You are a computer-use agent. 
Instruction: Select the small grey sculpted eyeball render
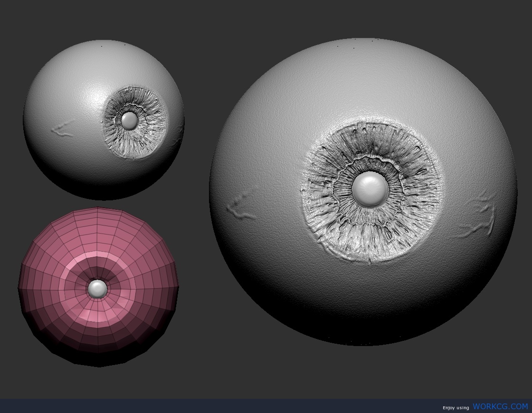[x=104, y=120]
